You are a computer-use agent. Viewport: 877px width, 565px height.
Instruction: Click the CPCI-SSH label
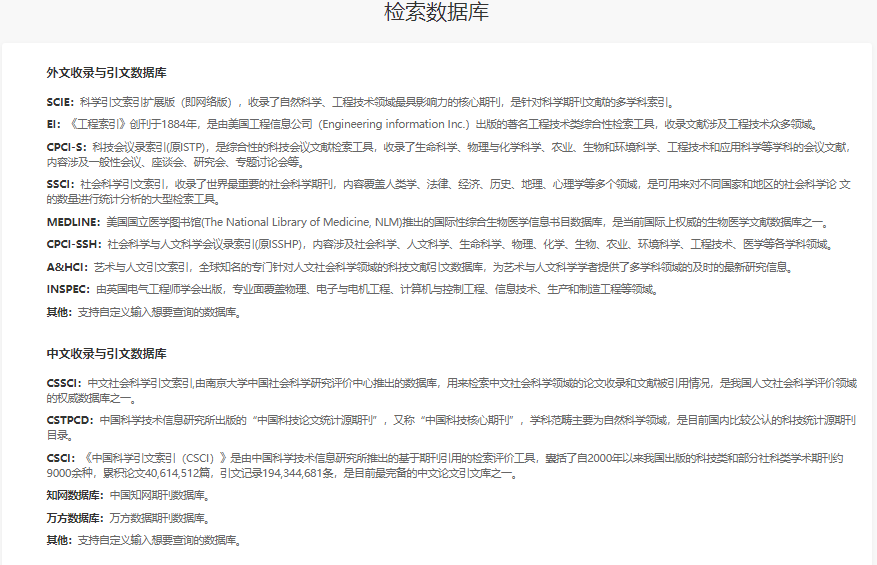coord(74,244)
